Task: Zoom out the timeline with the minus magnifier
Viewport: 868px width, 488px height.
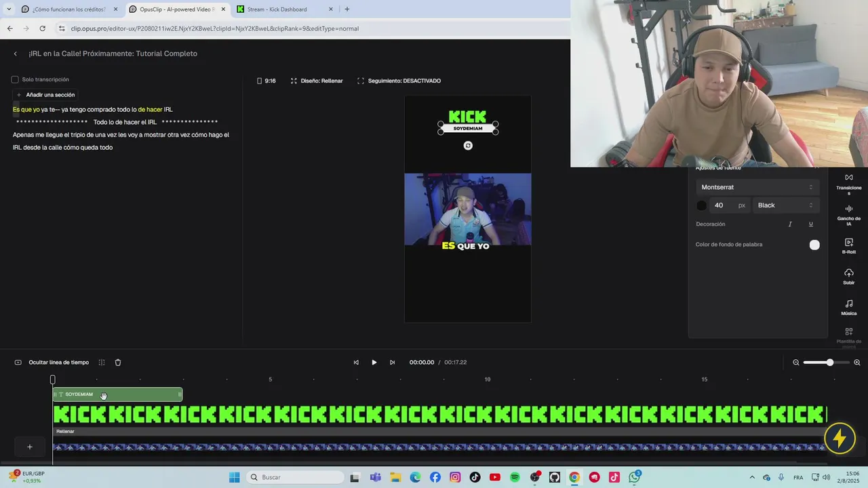Action: tap(796, 363)
